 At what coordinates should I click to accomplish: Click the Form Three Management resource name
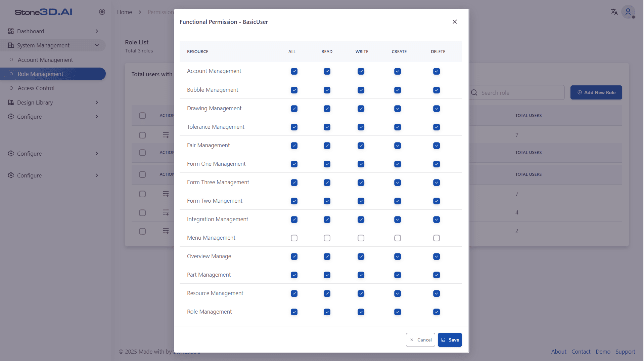pos(218,182)
